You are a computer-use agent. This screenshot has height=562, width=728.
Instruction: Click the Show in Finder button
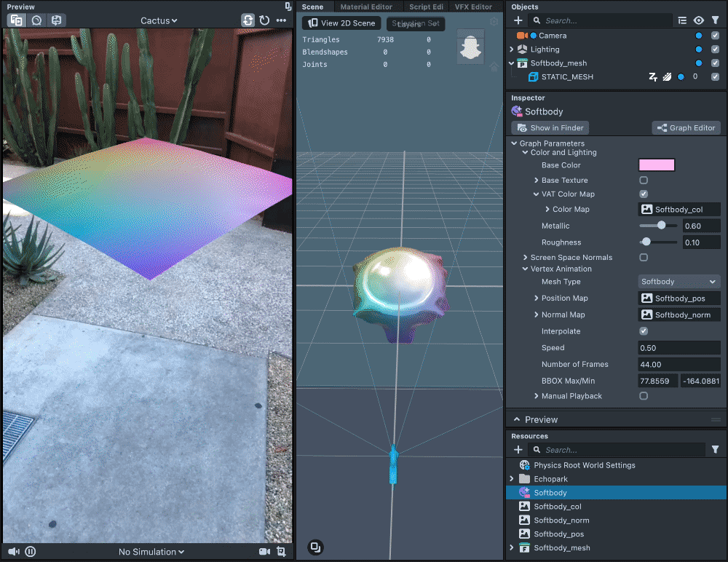tap(550, 128)
